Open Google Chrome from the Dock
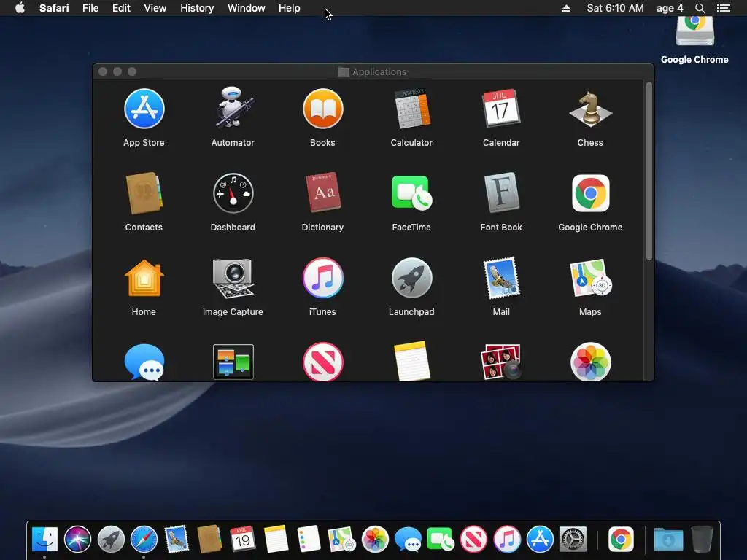Screen dimensions: 747x560 [x=621, y=540]
